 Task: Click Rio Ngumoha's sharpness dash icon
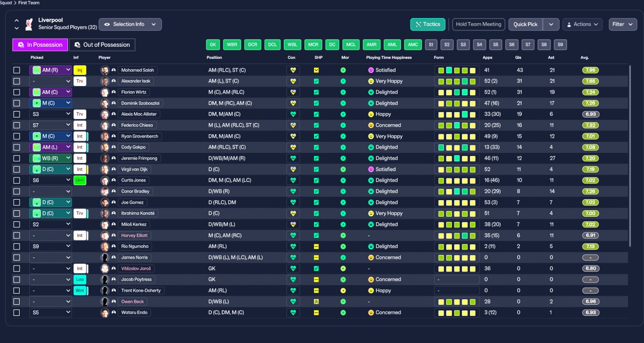(316, 246)
